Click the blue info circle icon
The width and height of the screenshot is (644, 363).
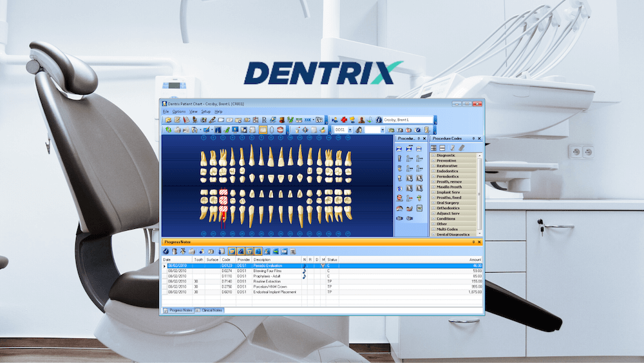coord(379,120)
